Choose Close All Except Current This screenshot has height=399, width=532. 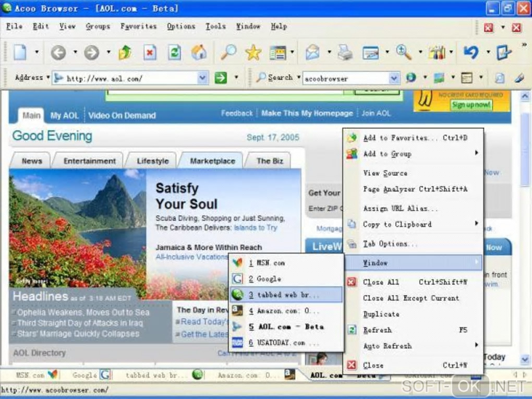[x=414, y=298]
